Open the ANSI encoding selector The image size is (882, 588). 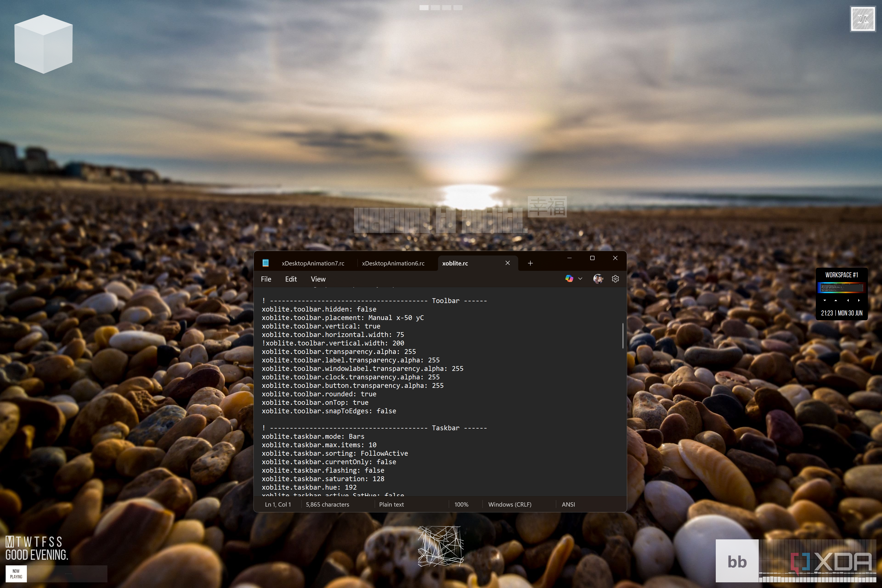click(x=568, y=504)
